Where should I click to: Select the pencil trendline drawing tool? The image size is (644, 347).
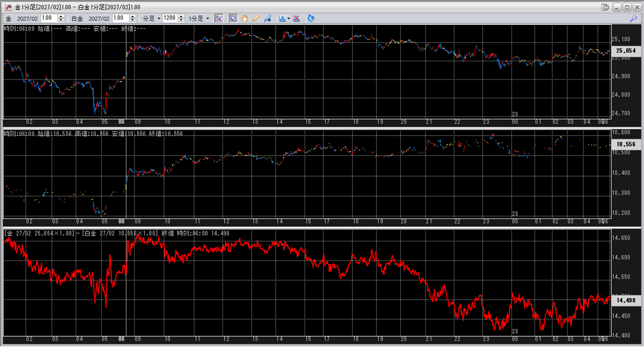(x=256, y=19)
